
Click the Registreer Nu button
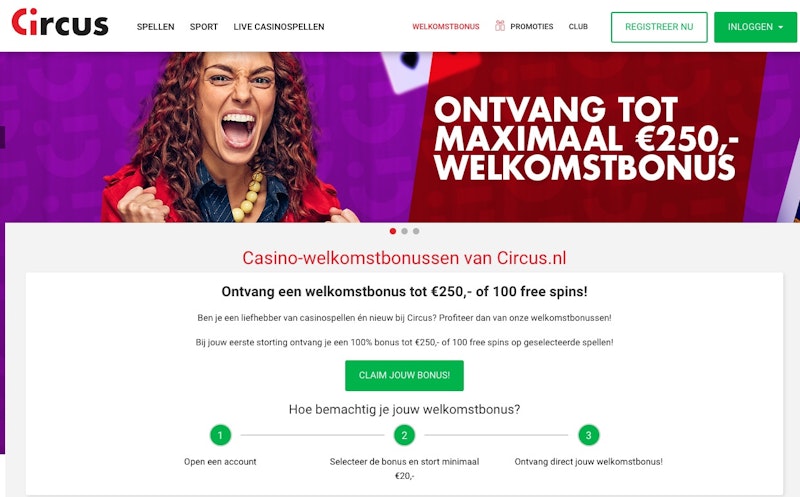659,27
